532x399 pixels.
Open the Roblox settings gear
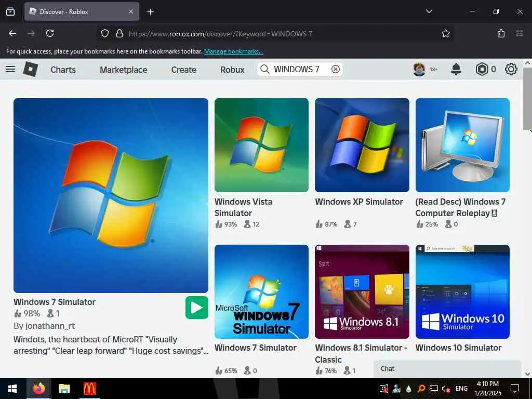[511, 69]
